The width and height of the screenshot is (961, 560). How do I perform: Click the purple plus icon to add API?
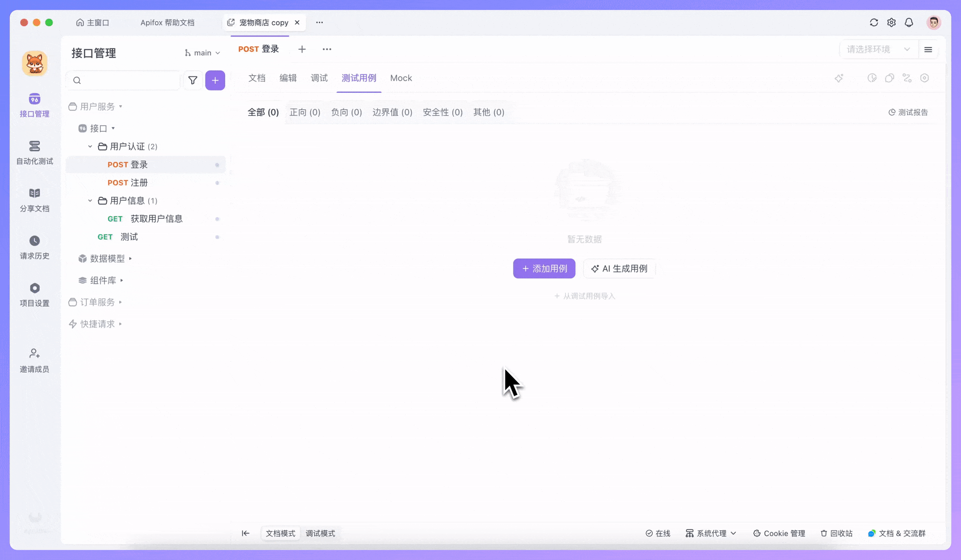tap(215, 80)
